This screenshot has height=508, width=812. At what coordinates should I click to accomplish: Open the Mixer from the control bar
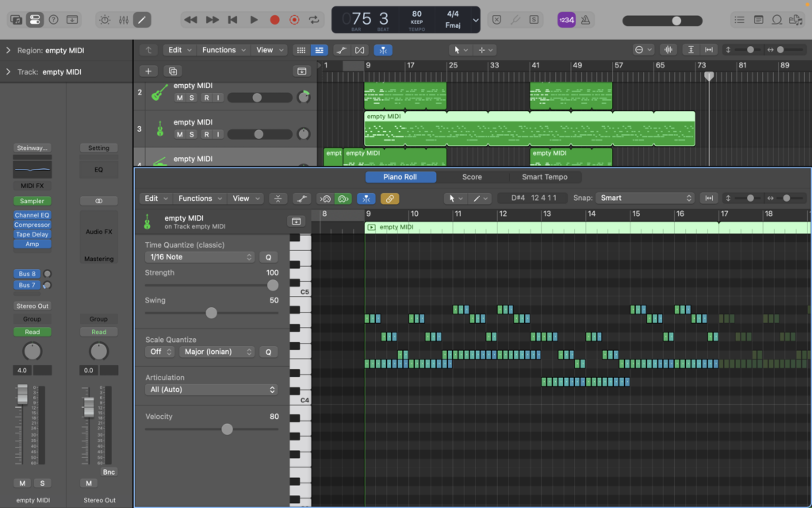(124, 19)
